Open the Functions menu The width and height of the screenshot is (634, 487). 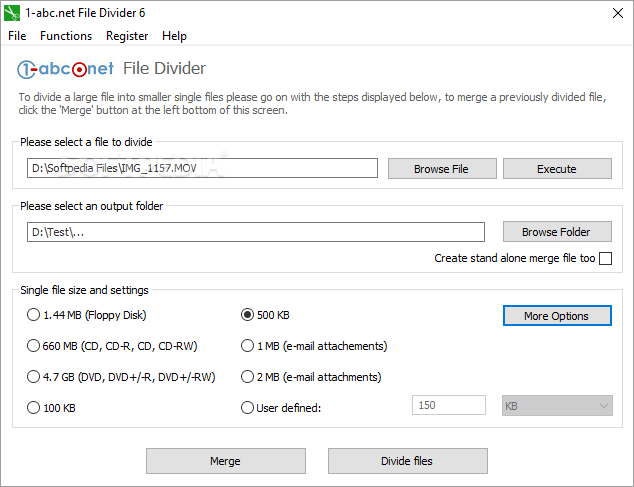tap(66, 36)
